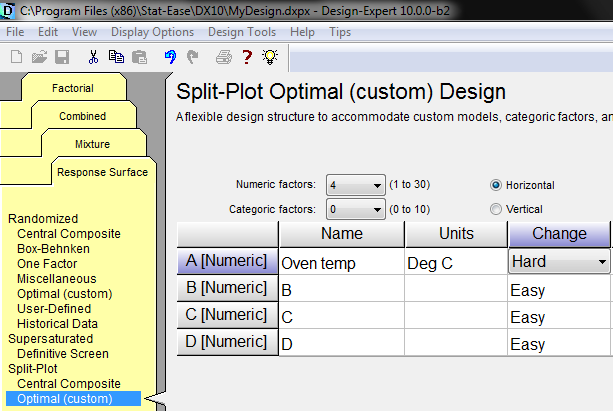This screenshot has height=411, width=613.
Task: Paste using the clipboard toolbar icon
Action: 139,57
